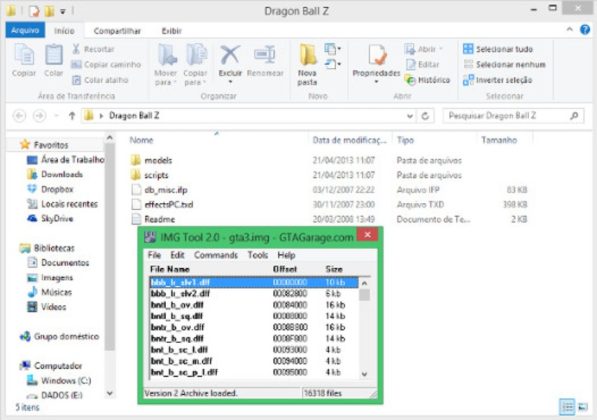Open Downloads in the sidebar
The height and width of the screenshot is (420, 597).
coord(55,174)
